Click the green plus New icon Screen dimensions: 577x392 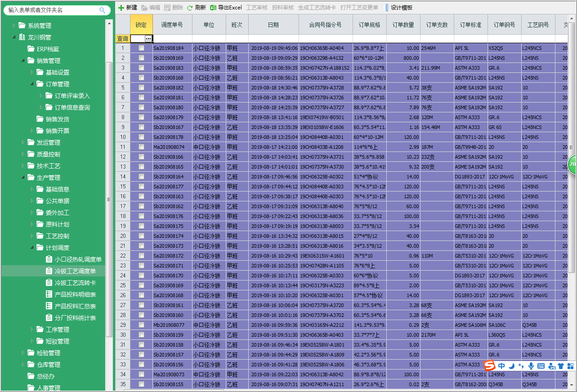click(x=121, y=8)
